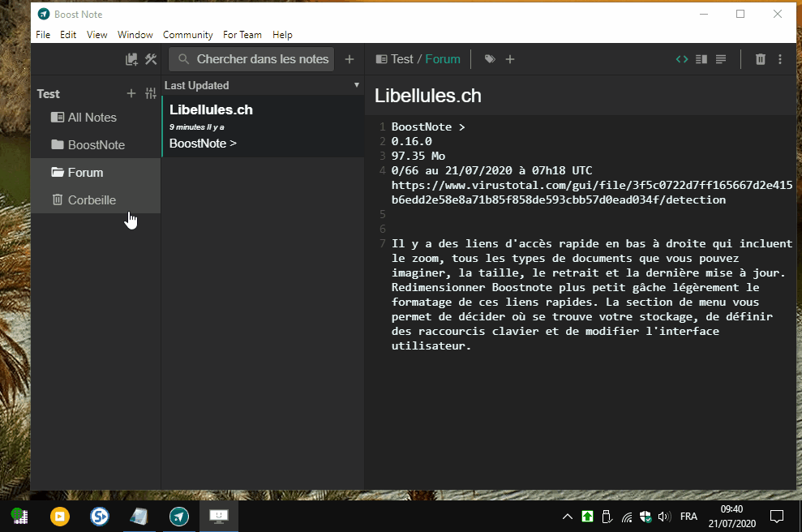The image size is (802, 532).
Task: Open the Help menu
Action: (282, 35)
